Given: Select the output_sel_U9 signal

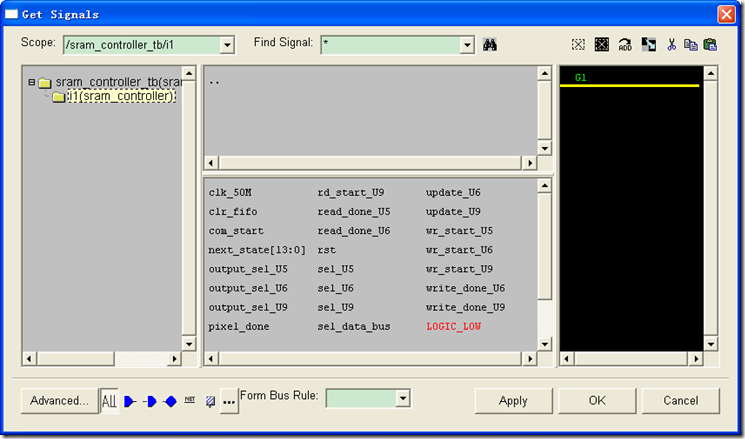Looking at the screenshot, I should (248, 307).
